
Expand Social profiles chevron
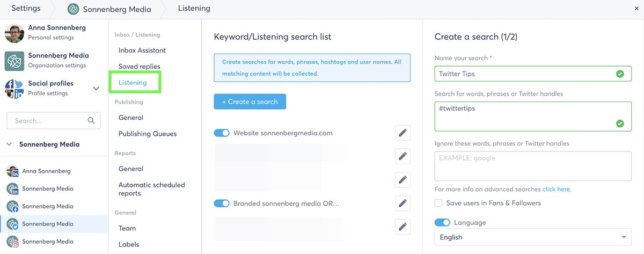[x=96, y=89]
